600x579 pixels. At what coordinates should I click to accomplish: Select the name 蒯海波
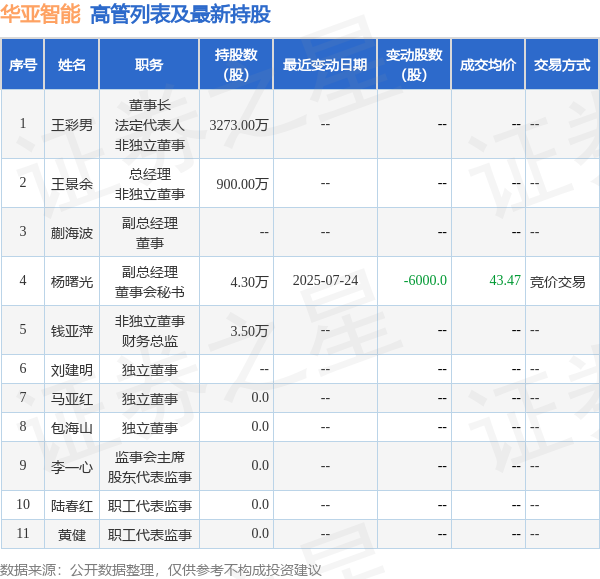point(72,233)
